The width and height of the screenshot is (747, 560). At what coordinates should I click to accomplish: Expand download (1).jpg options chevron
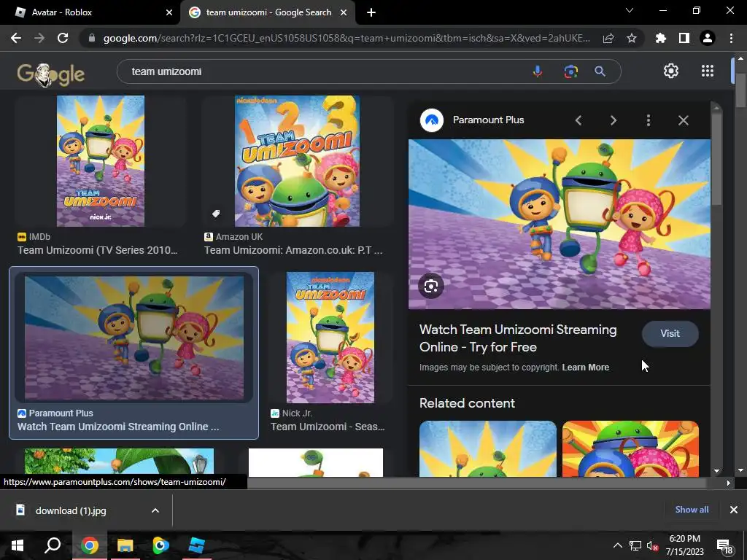155,510
